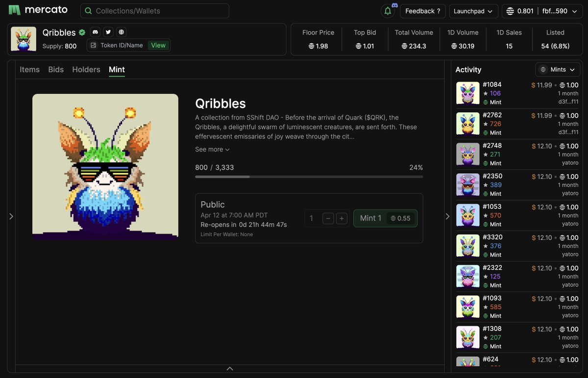This screenshot has height=378, width=588.
Task: Click rarity rank 726
Action: point(495,124)
